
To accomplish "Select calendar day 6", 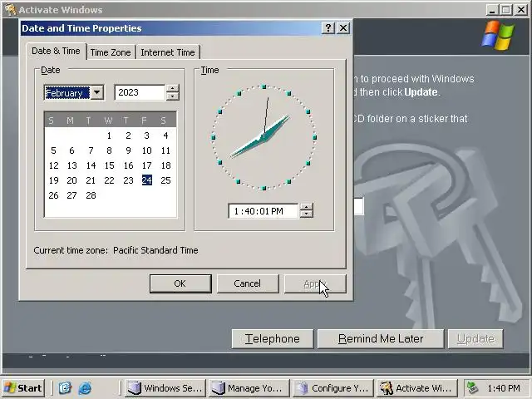I will 71,150.
